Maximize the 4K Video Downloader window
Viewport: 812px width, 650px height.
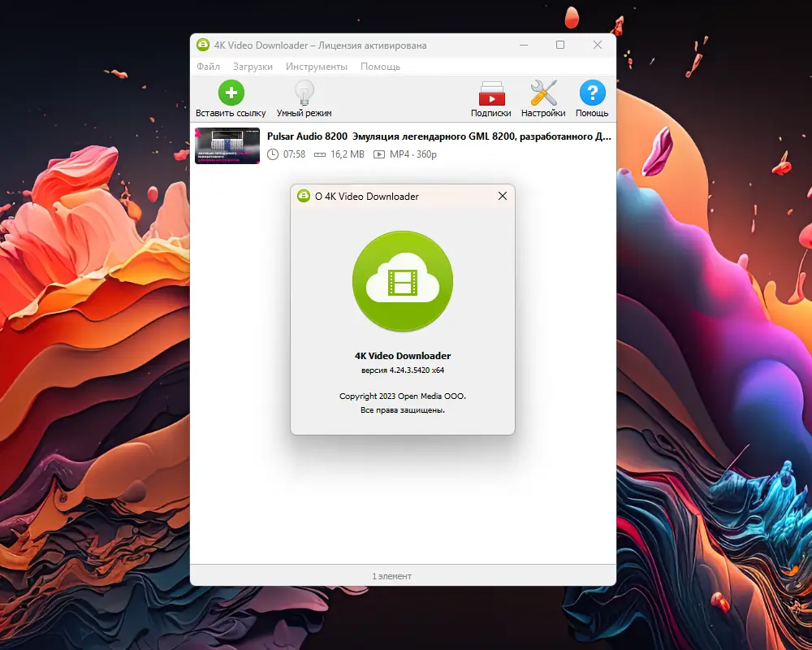click(x=560, y=45)
